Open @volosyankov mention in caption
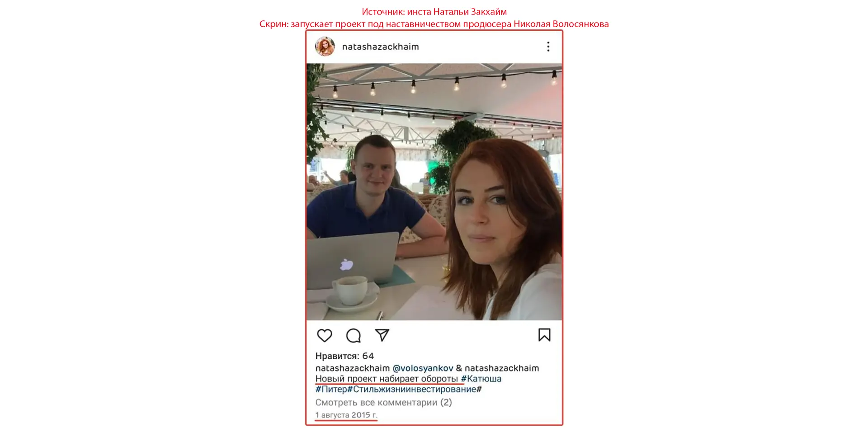Image resolution: width=868 pixels, height=433 pixels. click(423, 368)
